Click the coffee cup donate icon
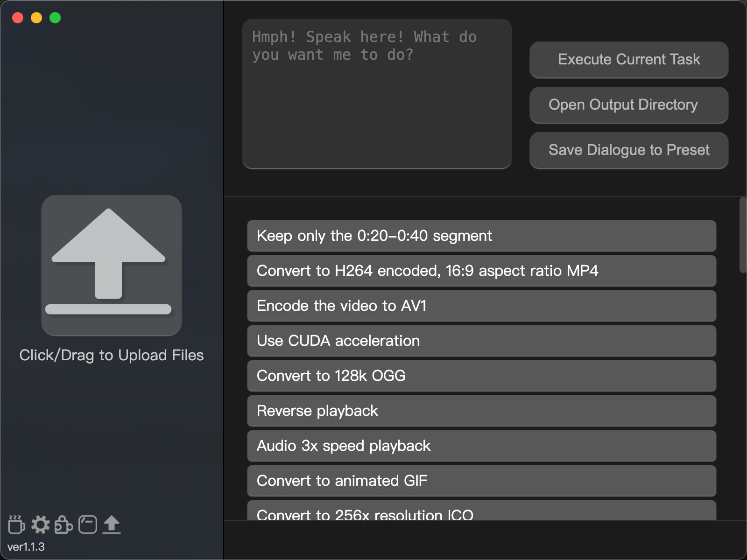747x560 pixels. coord(16,525)
